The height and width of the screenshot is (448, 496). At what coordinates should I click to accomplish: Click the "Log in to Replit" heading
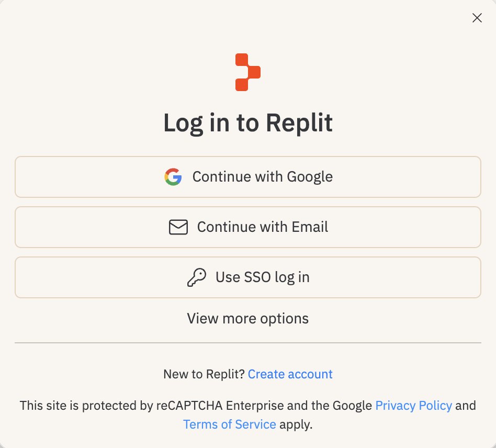(x=248, y=123)
